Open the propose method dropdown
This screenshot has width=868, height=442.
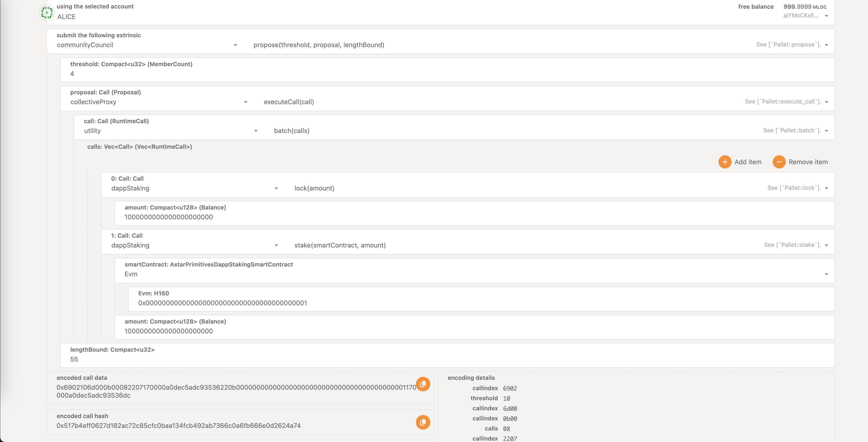(826, 45)
